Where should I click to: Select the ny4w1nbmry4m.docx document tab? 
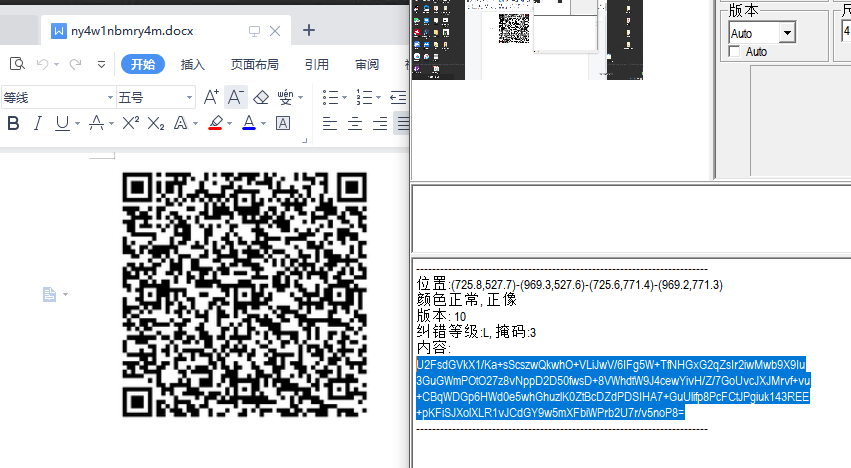click(x=132, y=31)
